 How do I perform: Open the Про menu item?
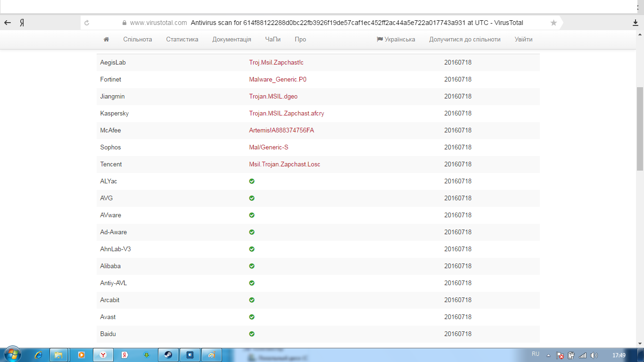click(x=300, y=40)
